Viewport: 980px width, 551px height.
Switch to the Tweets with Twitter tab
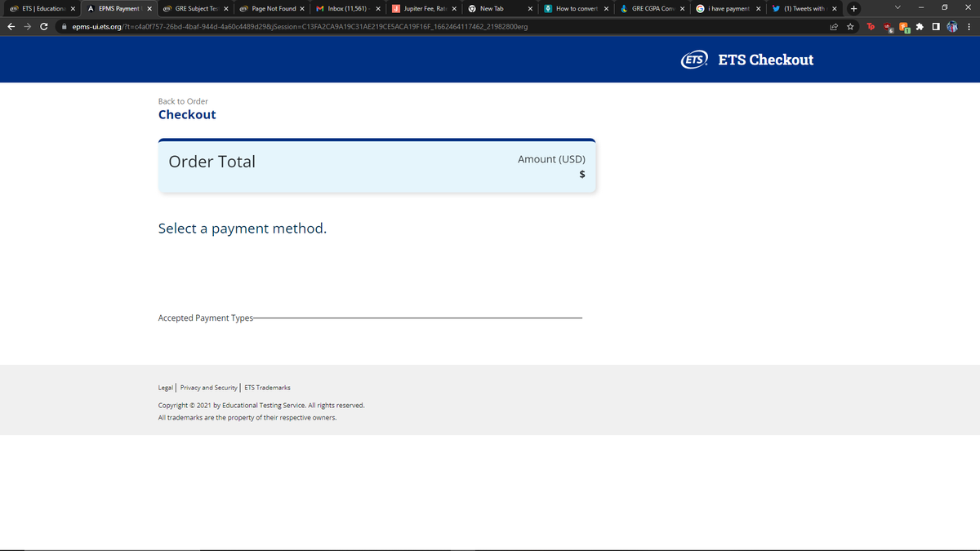(806, 8)
